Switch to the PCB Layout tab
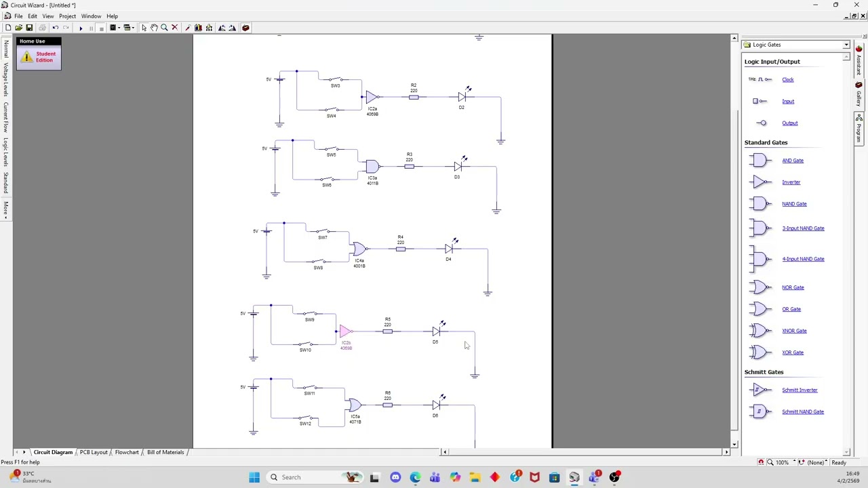Image resolution: width=868 pixels, height=488 pixels. point(93,452)
